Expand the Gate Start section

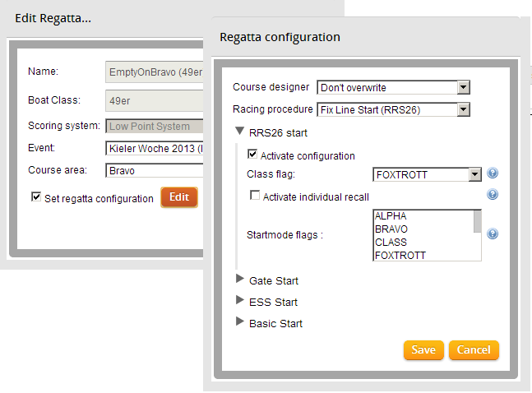(x=240, y=280)
